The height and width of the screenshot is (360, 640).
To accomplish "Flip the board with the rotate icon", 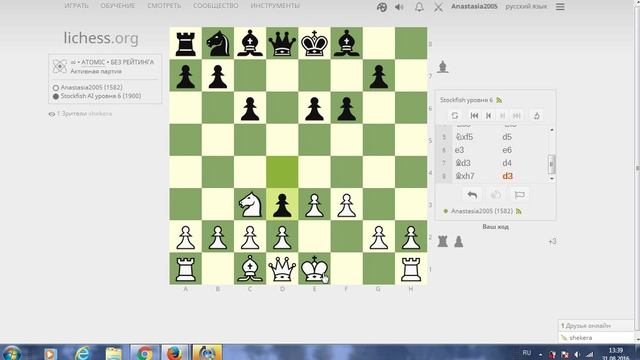I will click(x=455, y=116).
